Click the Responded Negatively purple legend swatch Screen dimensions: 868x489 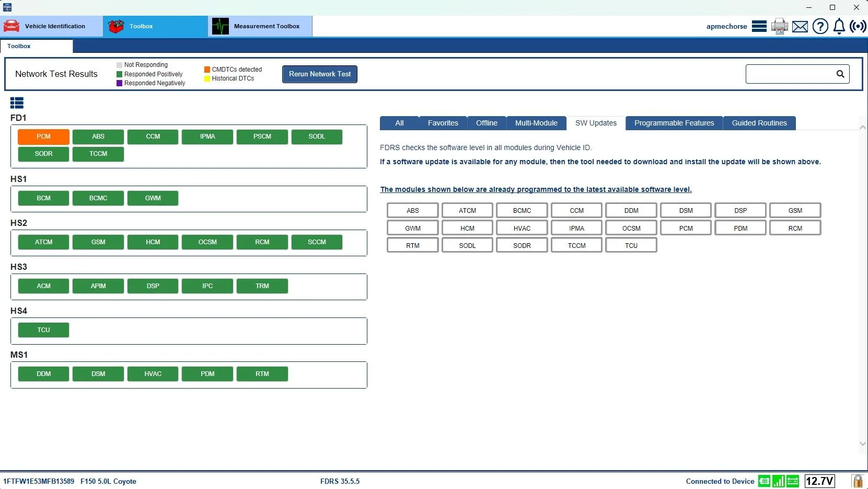[x=119, y=83]
